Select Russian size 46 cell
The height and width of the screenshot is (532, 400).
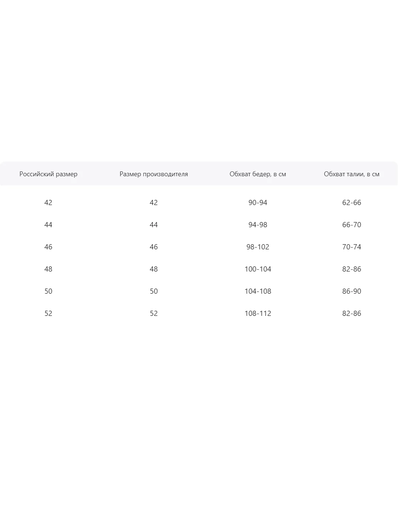[48, 247]
